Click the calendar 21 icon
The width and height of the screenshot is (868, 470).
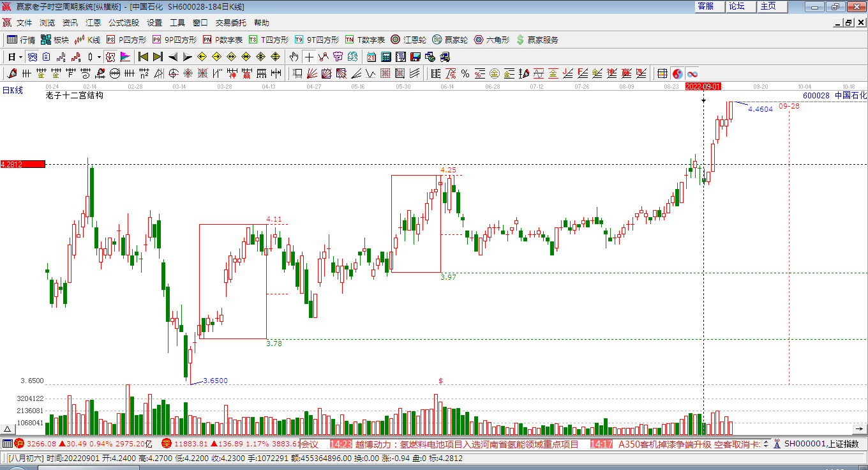(x=371, y=57)
